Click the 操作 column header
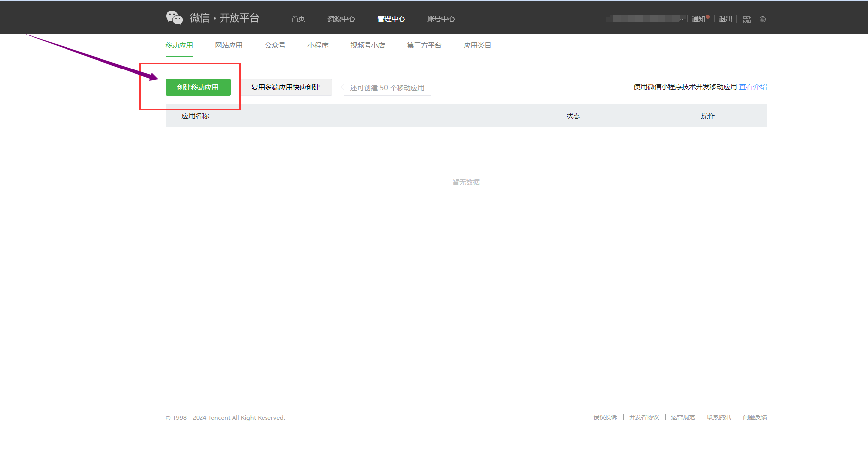This screenshot has width=868, height=451. coord(708,116)
